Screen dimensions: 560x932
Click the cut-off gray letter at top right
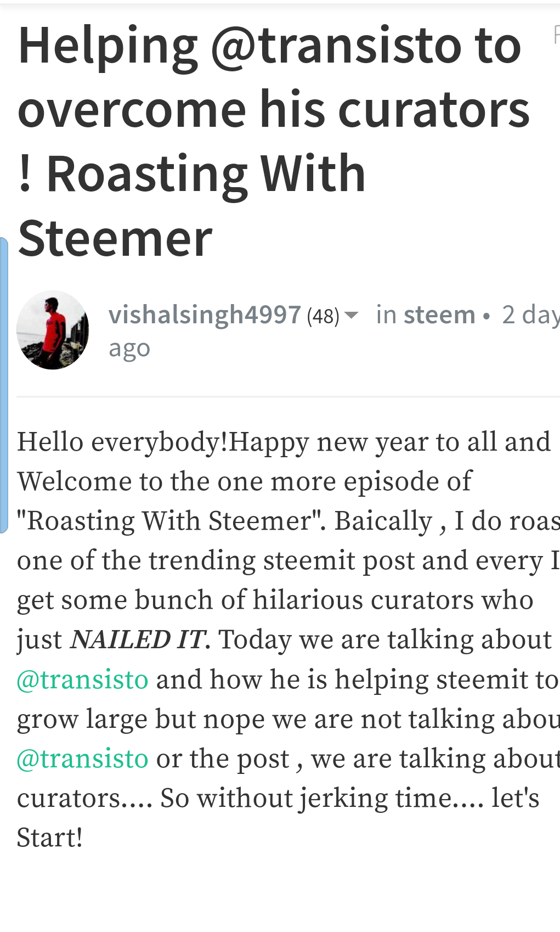(556, 35)
